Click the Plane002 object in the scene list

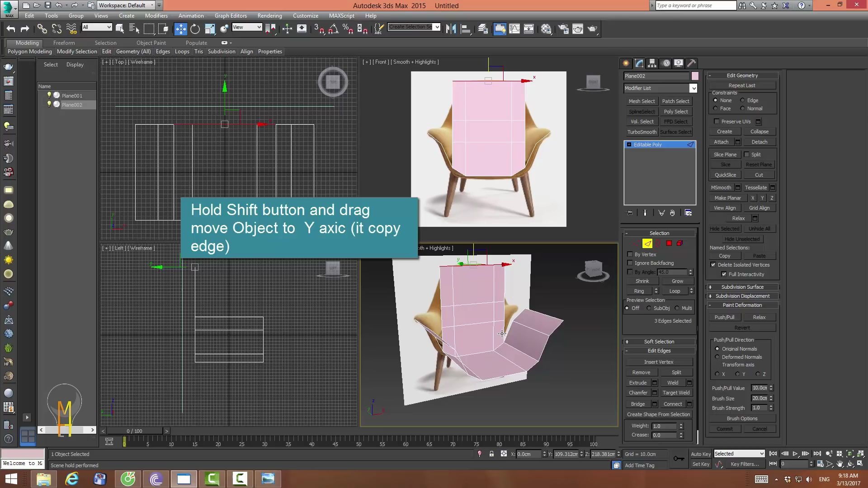click(71, 104)
